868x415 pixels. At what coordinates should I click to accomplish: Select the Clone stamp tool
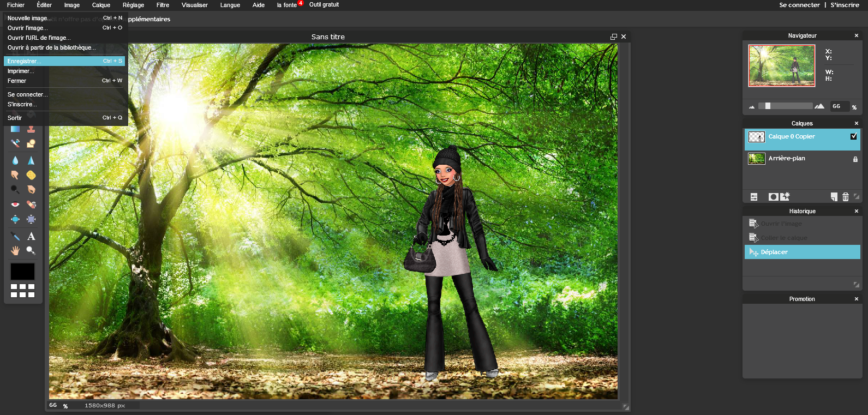[x=31, y=129]
